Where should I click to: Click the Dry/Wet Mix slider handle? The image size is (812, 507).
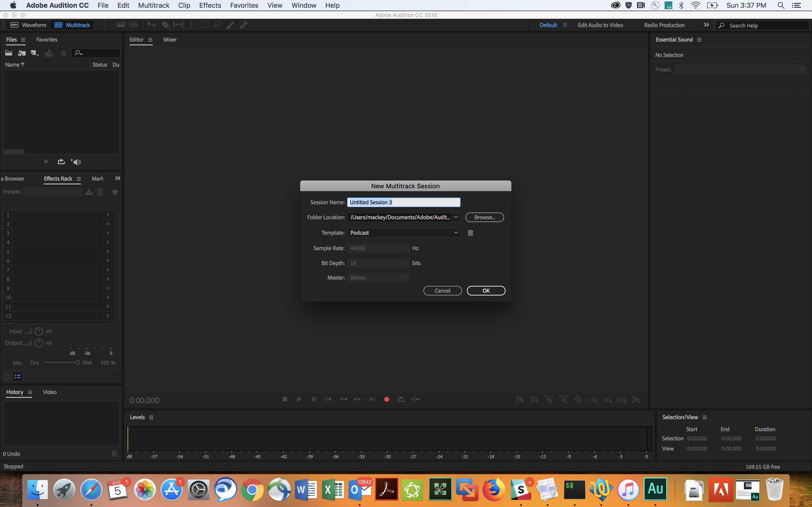(x=77, y=362)
